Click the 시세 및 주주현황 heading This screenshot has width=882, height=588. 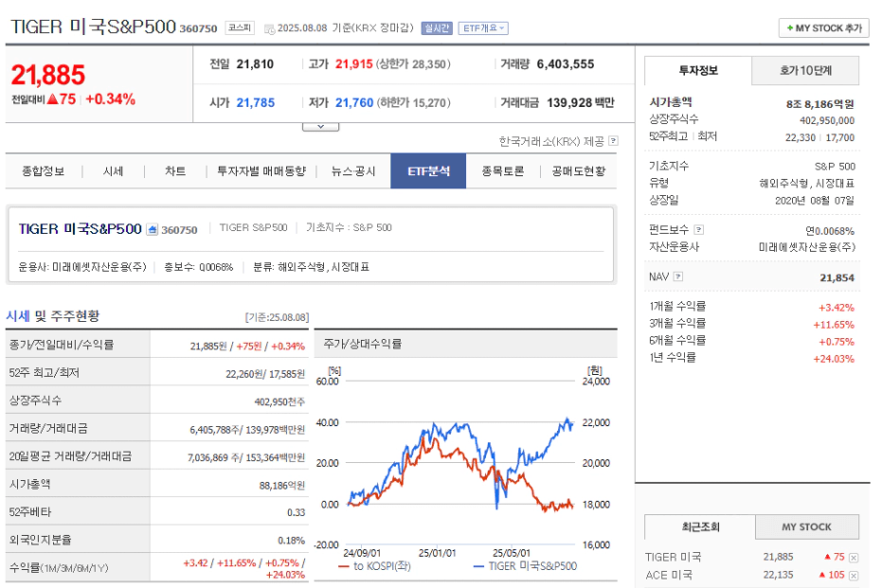click(x=52, y=316)
